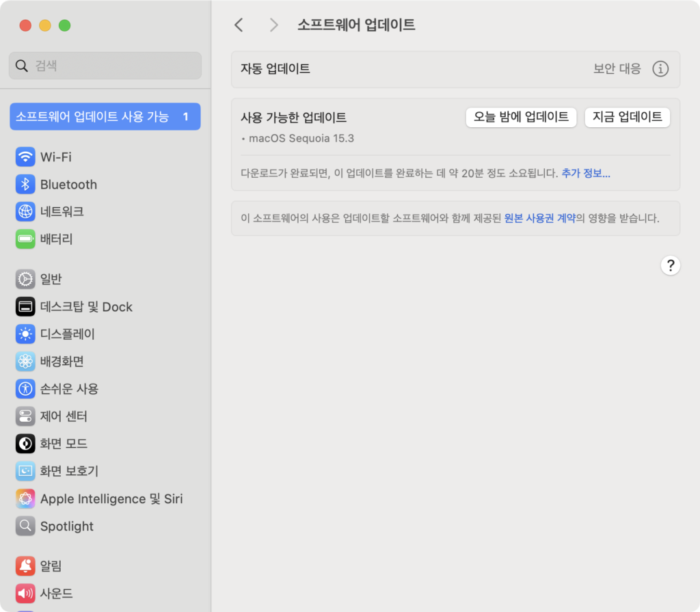Open Wi-Fi settings icon in sidebar

25,157
